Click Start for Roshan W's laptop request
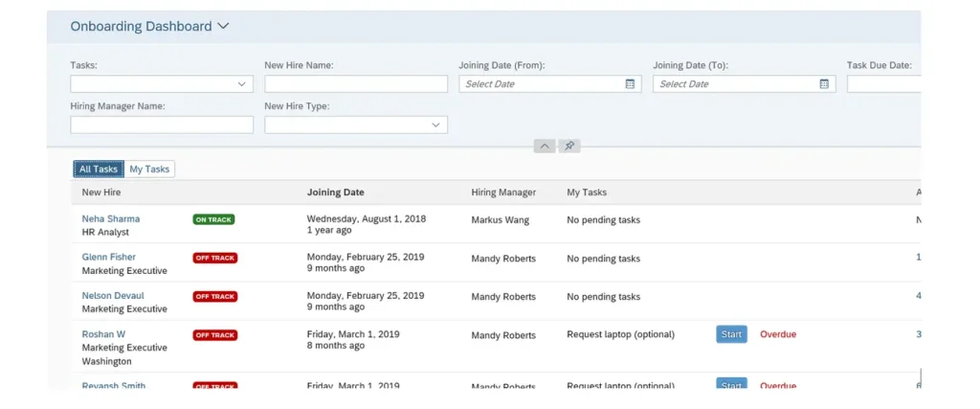This screenshot has width=980, height=409. (731, 334)
